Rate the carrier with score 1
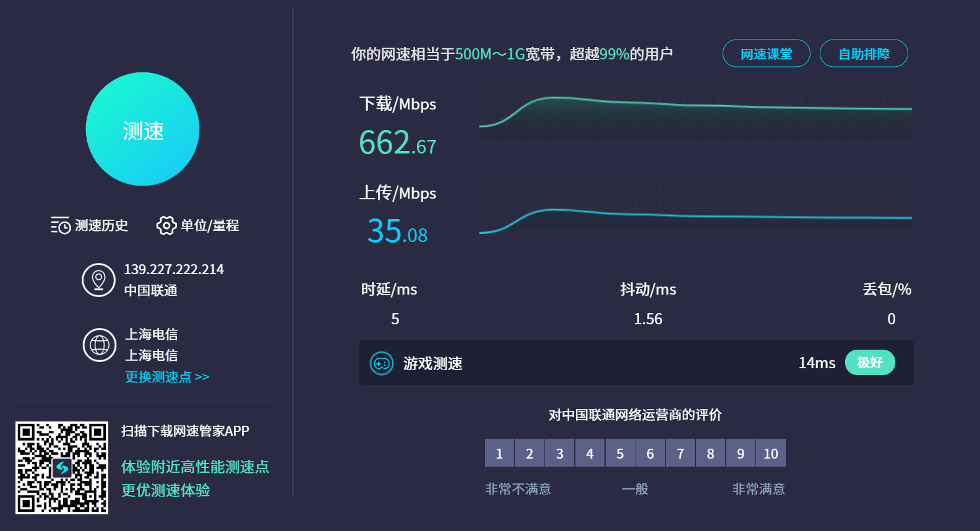The height and width of the screenshot is (531, 980). (499, 453)
